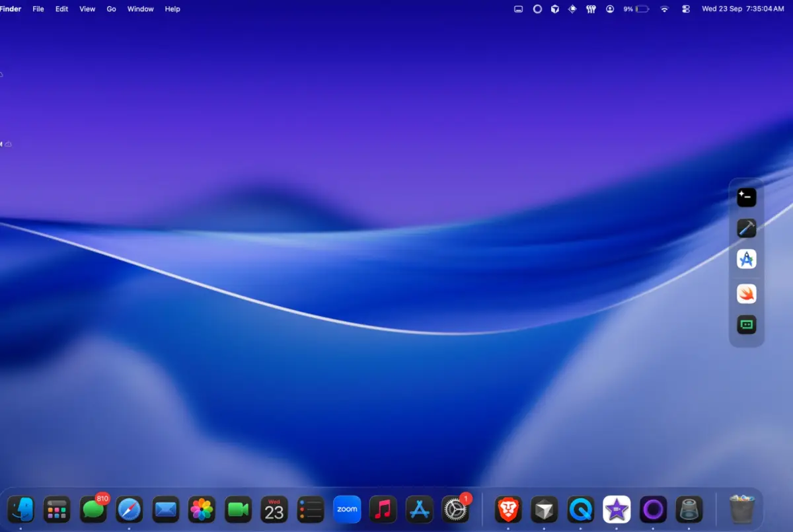Open the Edit menu
Screen dimensions: 793x532
[61, 9]
